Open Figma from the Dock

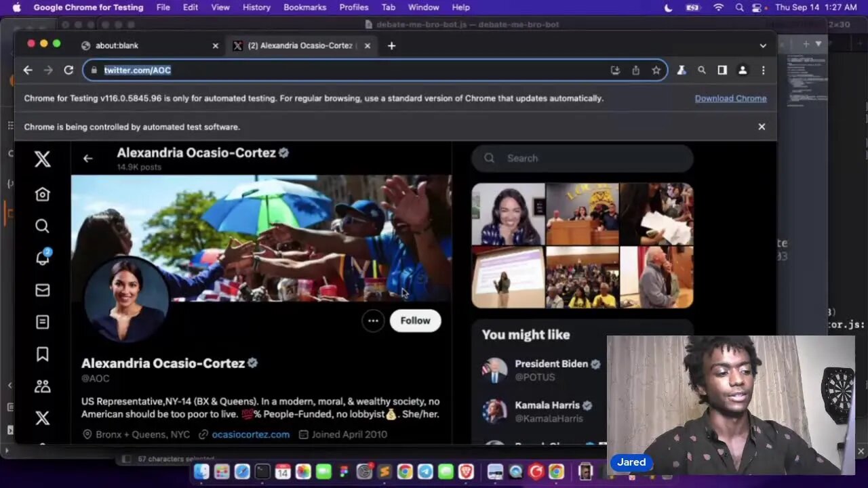(344, 472)
